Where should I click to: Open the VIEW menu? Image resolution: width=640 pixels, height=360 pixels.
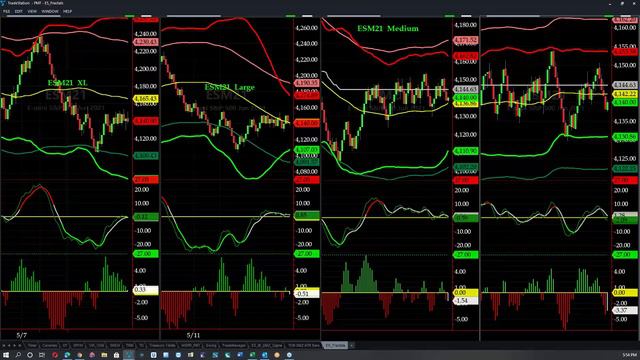(x=32, y=11)
